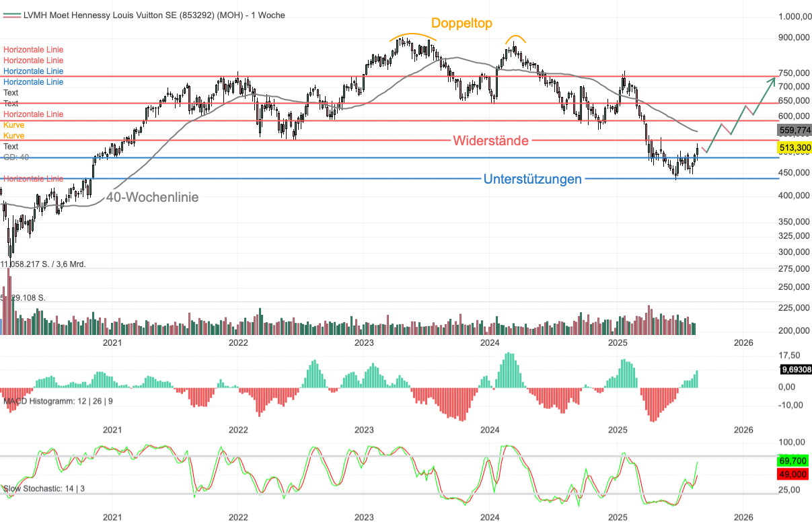Click the 450,000 price axis value
The image size is (812, 526).
click(794, 172)
